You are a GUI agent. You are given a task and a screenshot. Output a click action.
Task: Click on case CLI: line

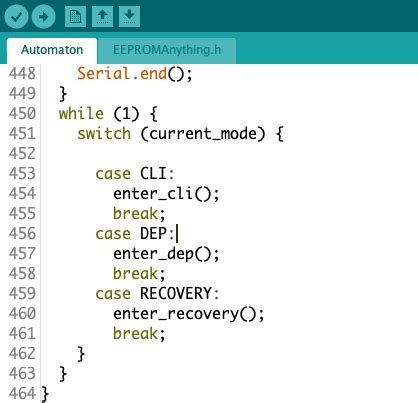click(135, 174)
